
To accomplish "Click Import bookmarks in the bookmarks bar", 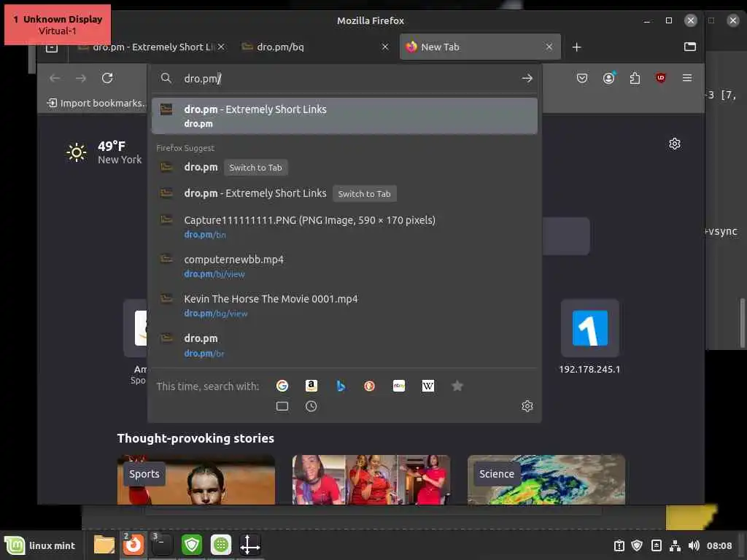I will (x=96, y=103).
